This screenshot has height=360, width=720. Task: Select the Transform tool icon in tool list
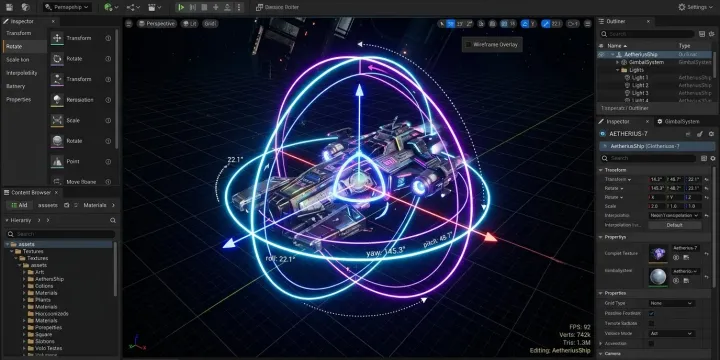[57, 38]
